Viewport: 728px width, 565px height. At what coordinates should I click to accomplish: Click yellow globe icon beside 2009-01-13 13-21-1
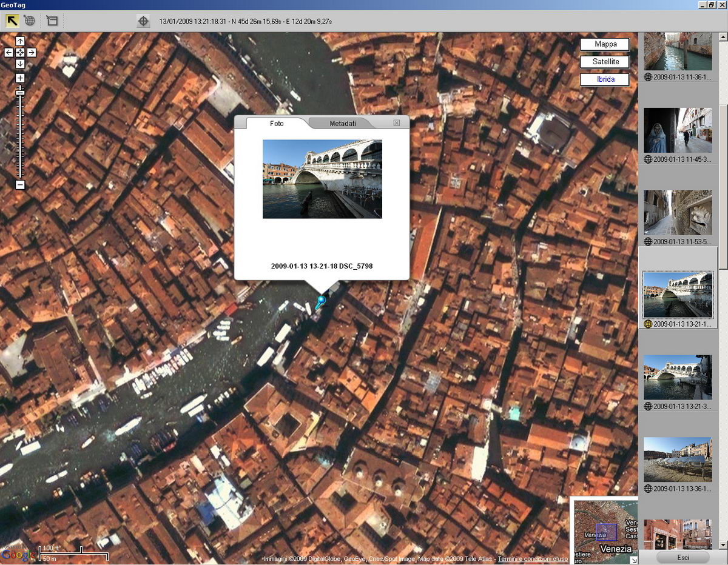[x=648, y=324]
